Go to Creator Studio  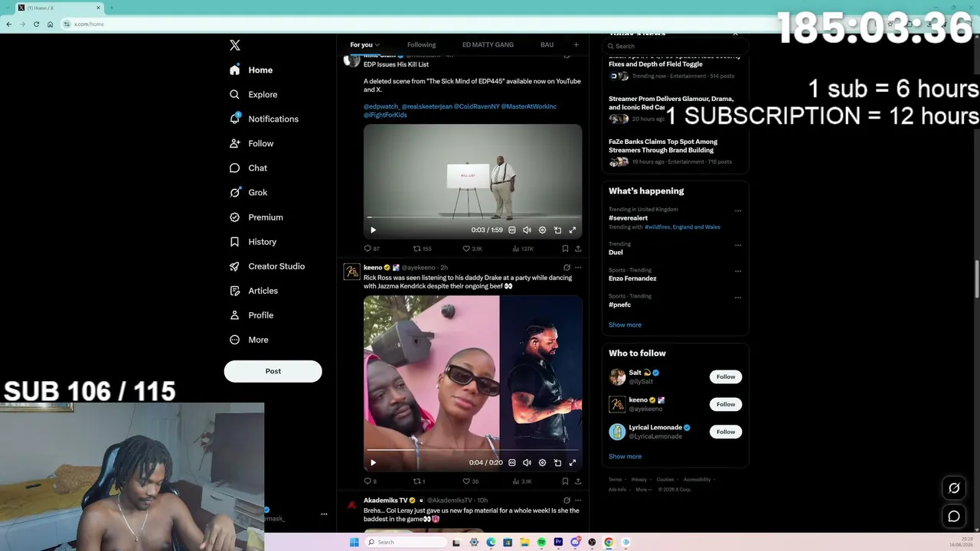[x=267, y=266]
